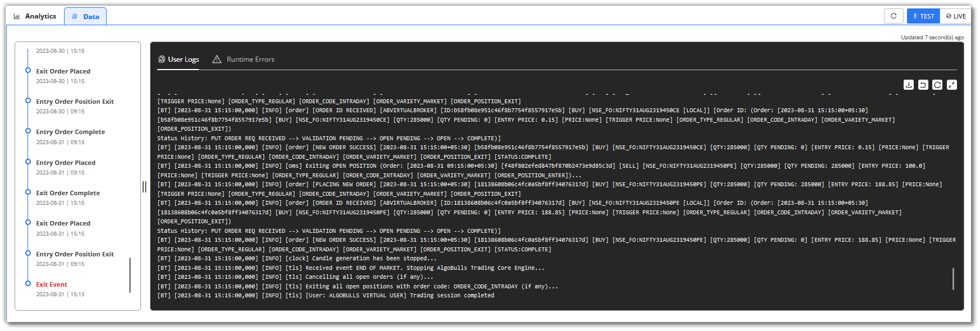
Task: Click the Analytics bar chart icon
Action: click(17, 16)
